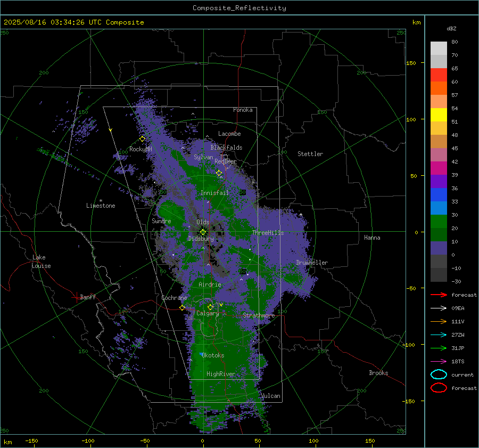Click the Okotoks city label
479x448 pixels.
[213, 355]
